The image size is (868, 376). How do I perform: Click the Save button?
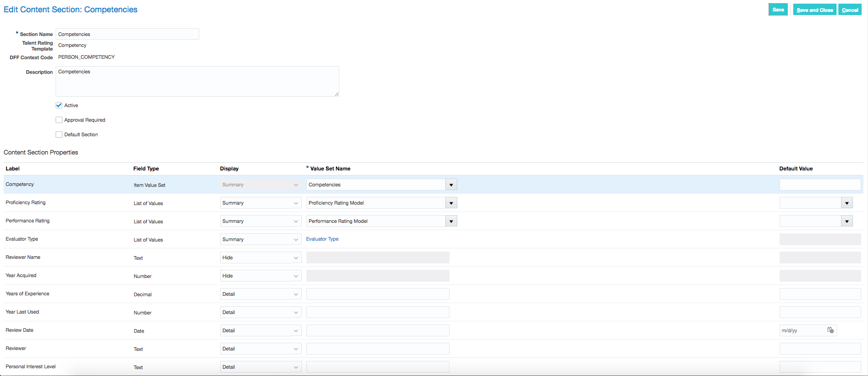pyautogui.click(x=778, y=10)
